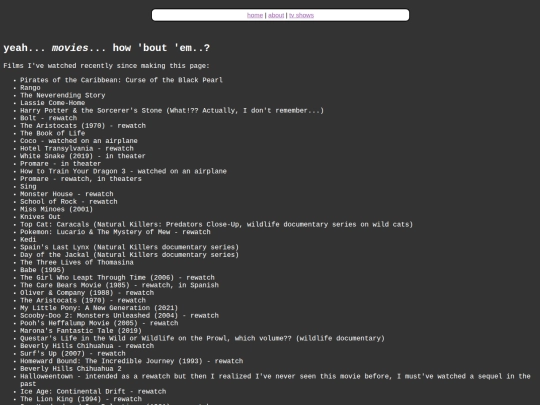The width and height of the screenshot is (540, 405).
Task: Click Surf's Up (2007) entry
Action: coord(73,353)
